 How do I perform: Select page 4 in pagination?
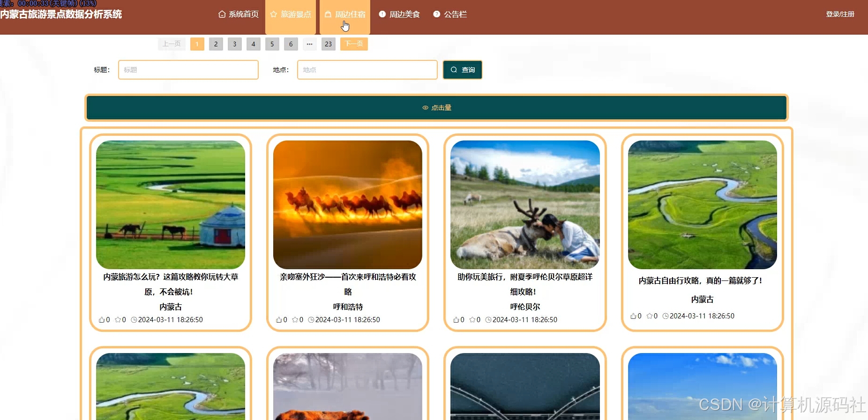pyautogui.click(x=254, y=44)
